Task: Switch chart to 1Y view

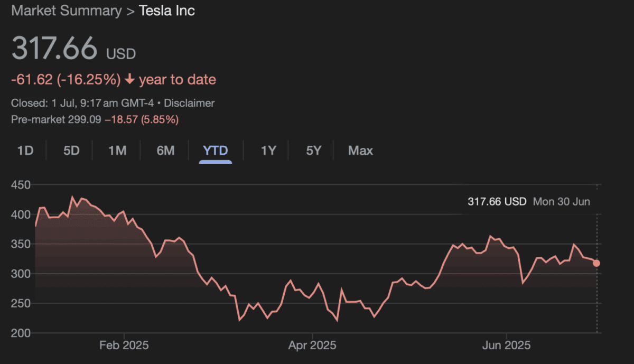Action: point(268,151)
